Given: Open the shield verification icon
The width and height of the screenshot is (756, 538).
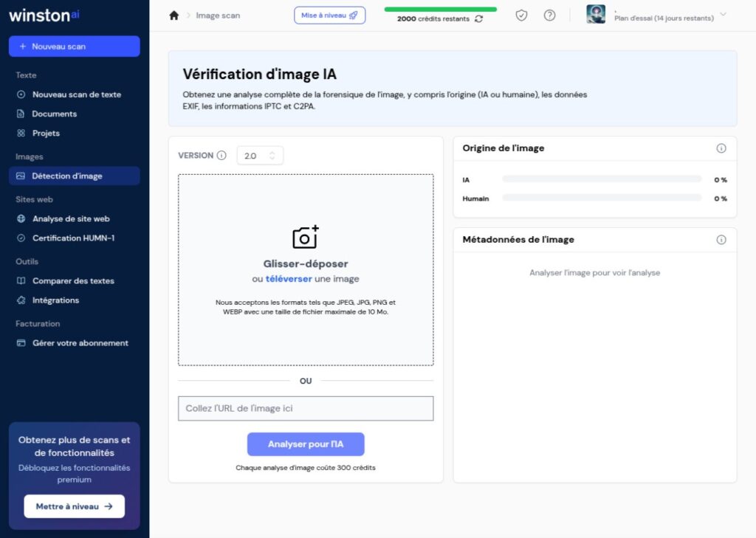Looking at the screenshot, I should pos(521,15).
